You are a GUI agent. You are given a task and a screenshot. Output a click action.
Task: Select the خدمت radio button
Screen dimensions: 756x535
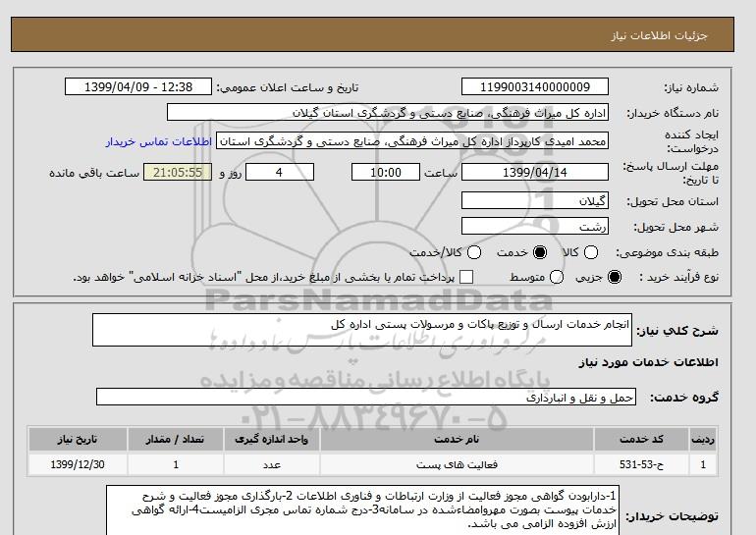(x=540, y=252)
